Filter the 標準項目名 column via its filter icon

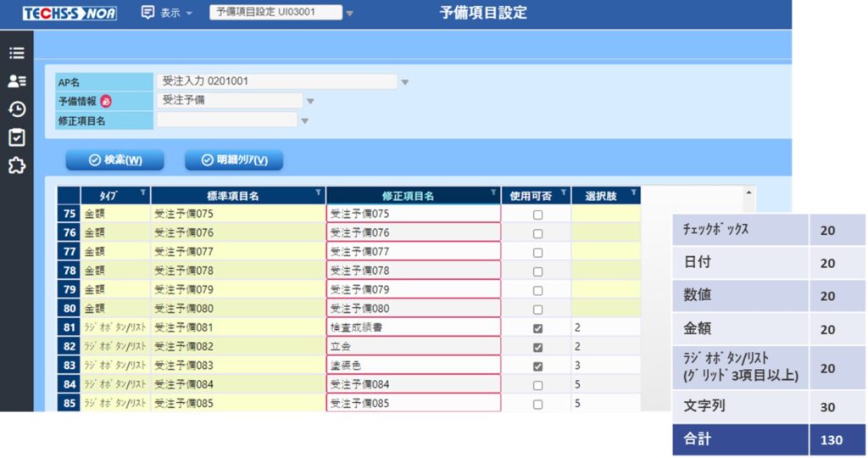[319, 193]
